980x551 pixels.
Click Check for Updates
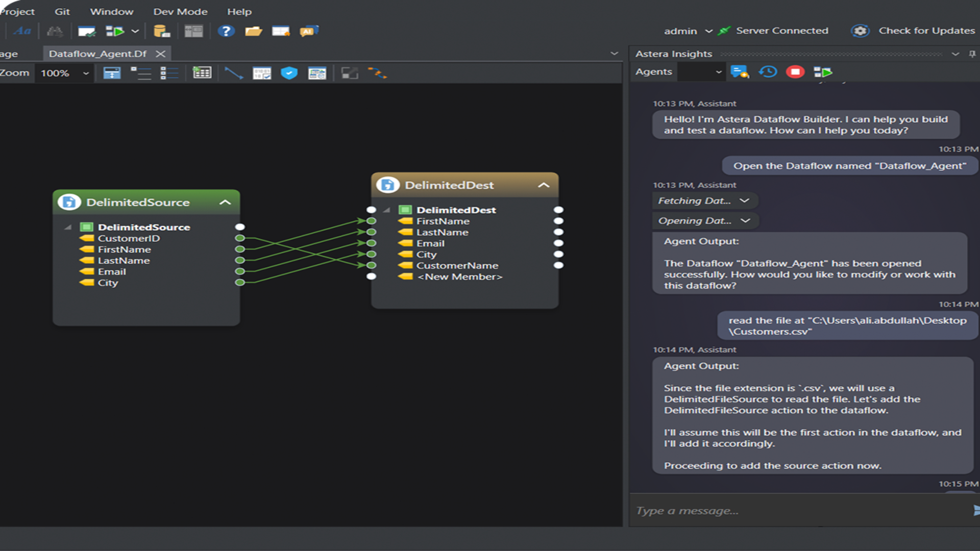pyautogui.click(x=926, y=31)
